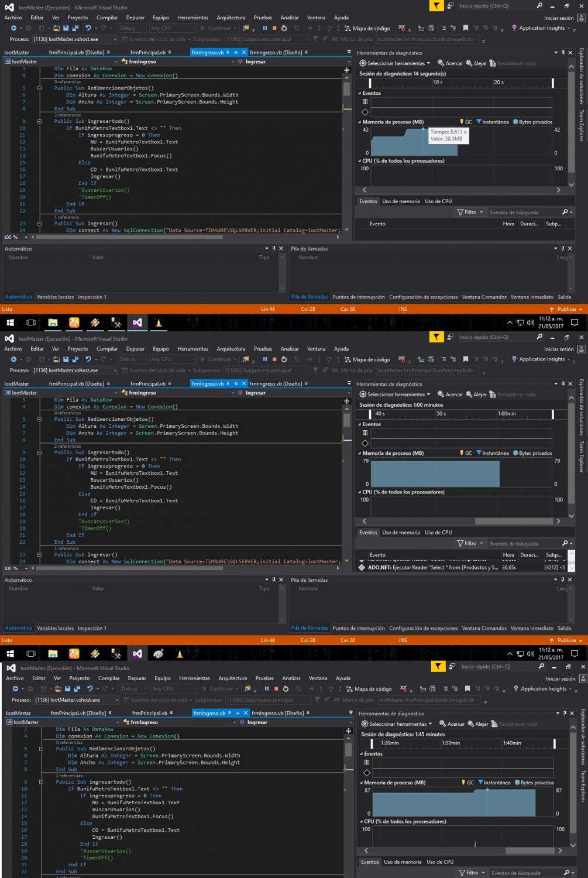Click Acercar zoom-in in middle diagnostic panel
588x878 pixels.
pyautogui.click(x=450, y=395)
